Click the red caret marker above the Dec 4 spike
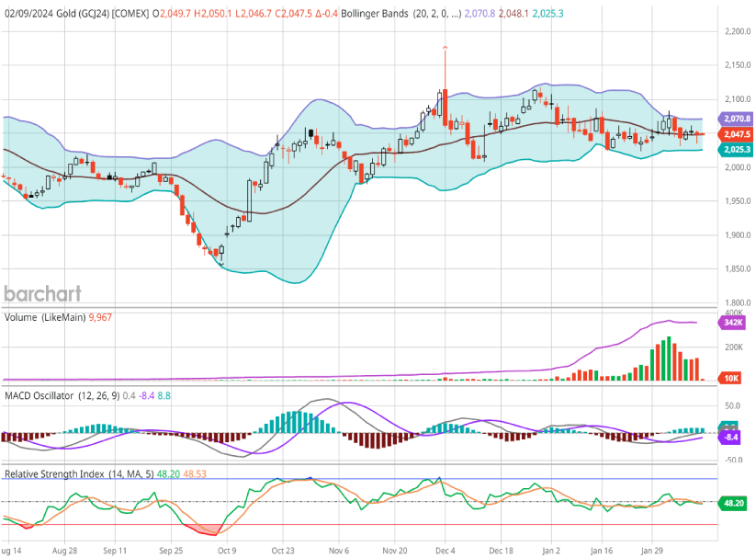This screenshot has width=756, height=558. point(445,47)
